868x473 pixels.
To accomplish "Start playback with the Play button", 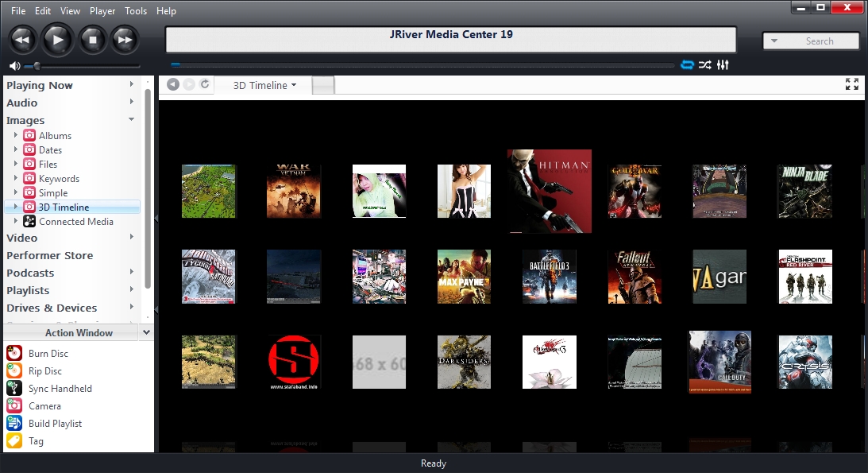I will tap(57, 40).
